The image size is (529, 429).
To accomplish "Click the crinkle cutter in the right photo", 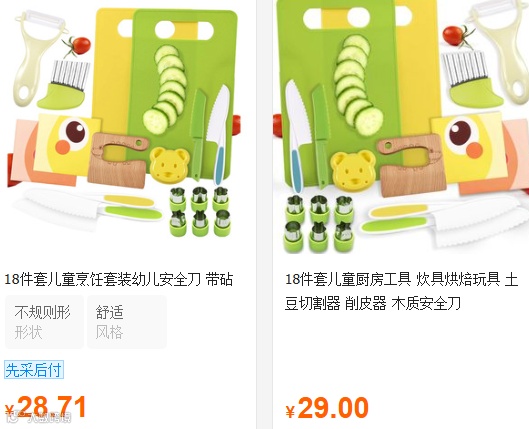I will (x=472, y=78).
